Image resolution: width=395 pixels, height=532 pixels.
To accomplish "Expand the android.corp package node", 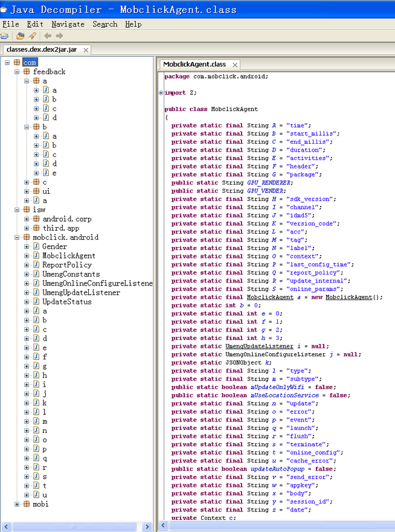I will pos(27,219).
